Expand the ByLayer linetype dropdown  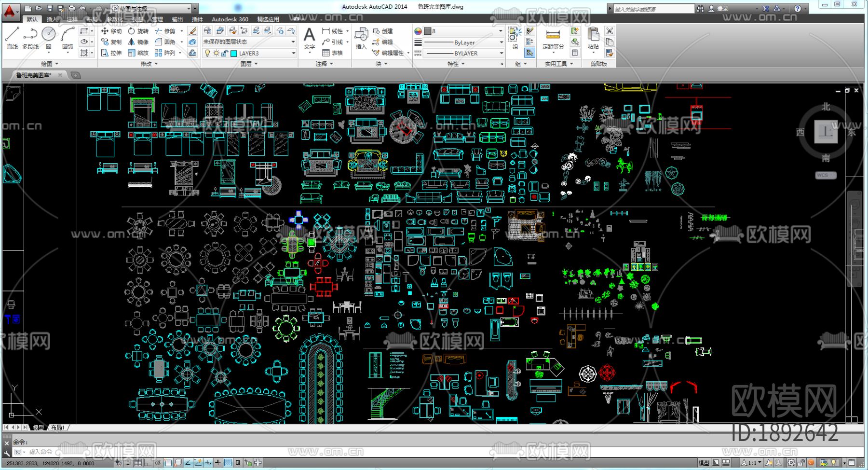501,42
